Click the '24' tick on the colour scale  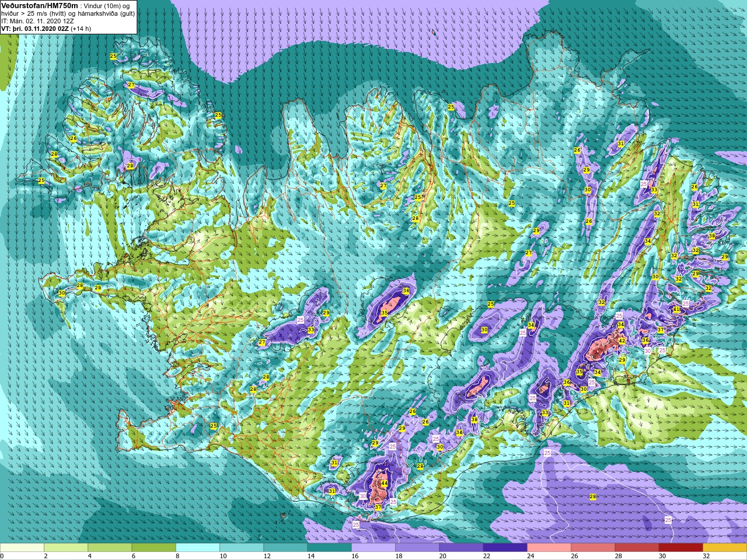pos(530,556)
